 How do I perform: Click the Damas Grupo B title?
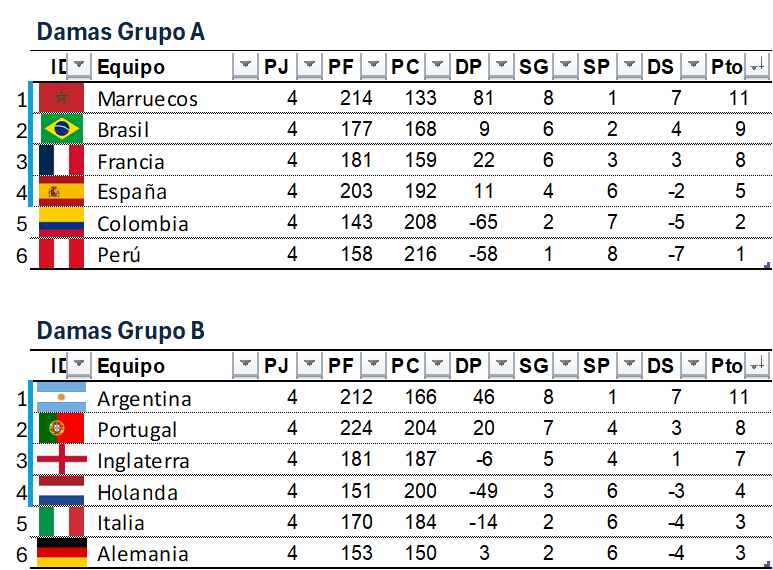[x=120, y=331]
